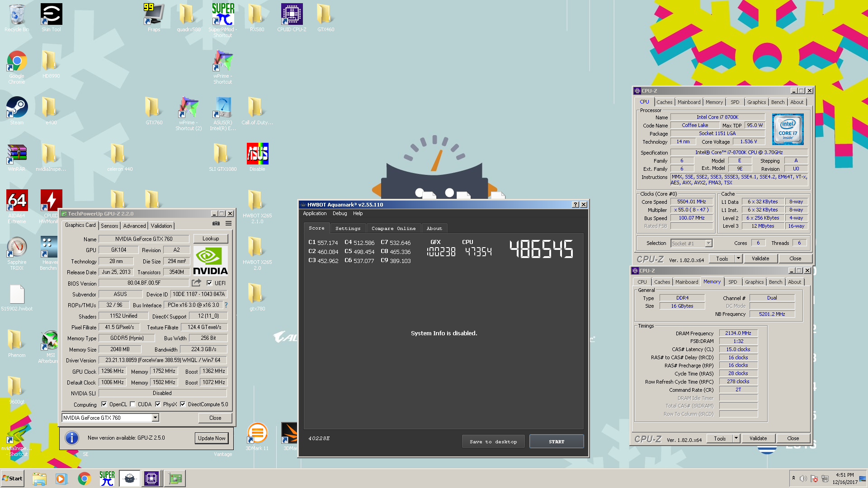Open the Advanced tab in GPU-Z

pyautogui.click(x=135, y=226)
